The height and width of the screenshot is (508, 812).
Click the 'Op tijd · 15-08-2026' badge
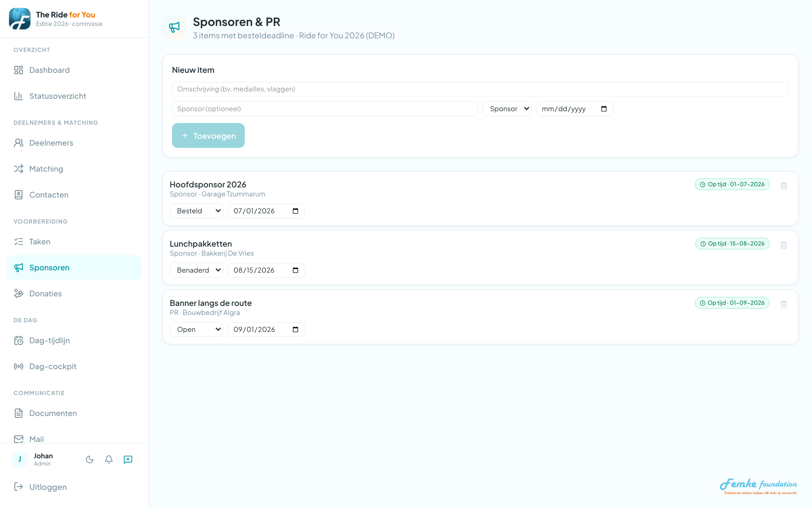pos(732,243)
